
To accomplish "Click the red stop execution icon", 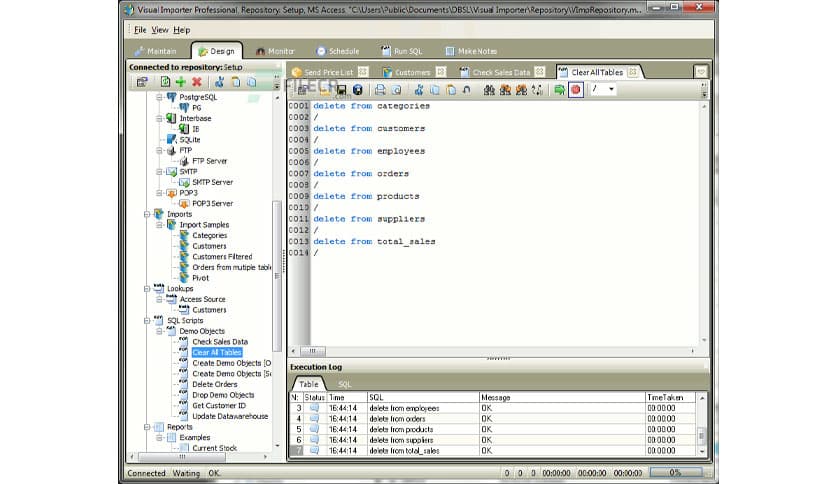I will (576, 90).
